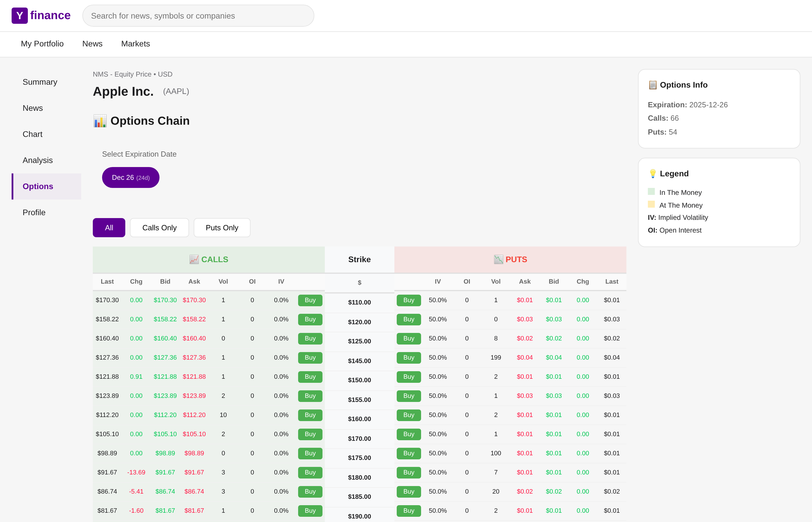Click the Calls: 66 info line

point(663,118)
